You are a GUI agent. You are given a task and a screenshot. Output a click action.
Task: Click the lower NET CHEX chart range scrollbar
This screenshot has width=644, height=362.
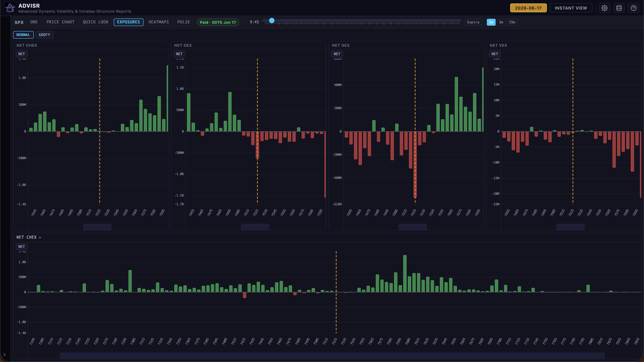pyautogui.click(x=332, y=355)
